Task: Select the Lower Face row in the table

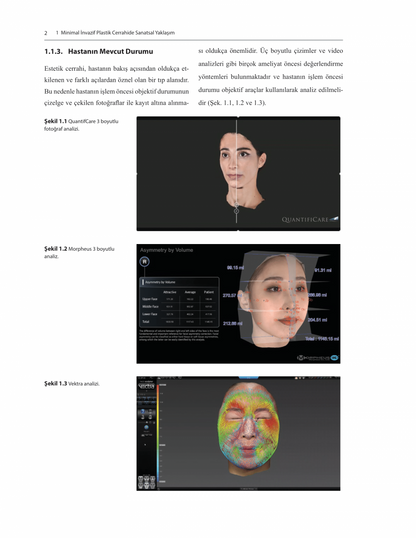Action: (178, 314)
